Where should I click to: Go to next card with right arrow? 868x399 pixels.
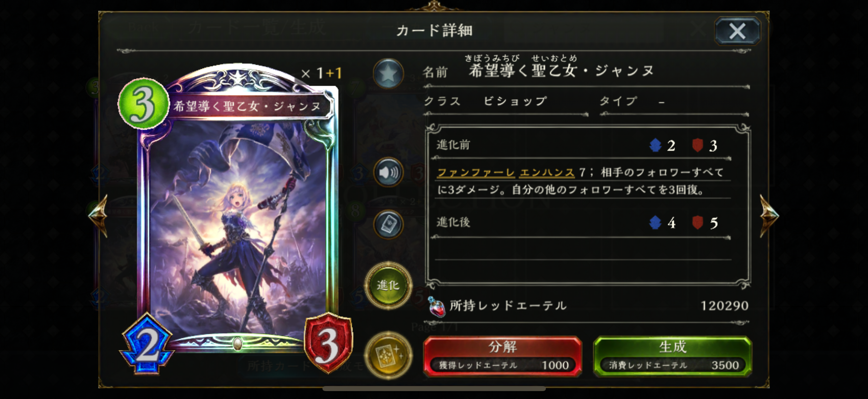[x=769, y=215]
